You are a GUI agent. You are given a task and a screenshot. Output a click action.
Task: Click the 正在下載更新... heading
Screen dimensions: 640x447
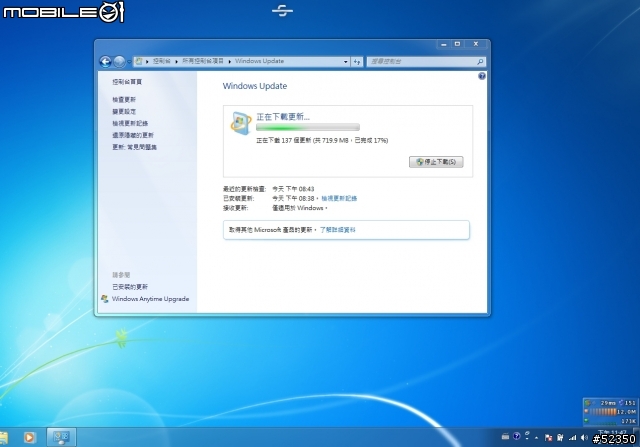(283, 117)
